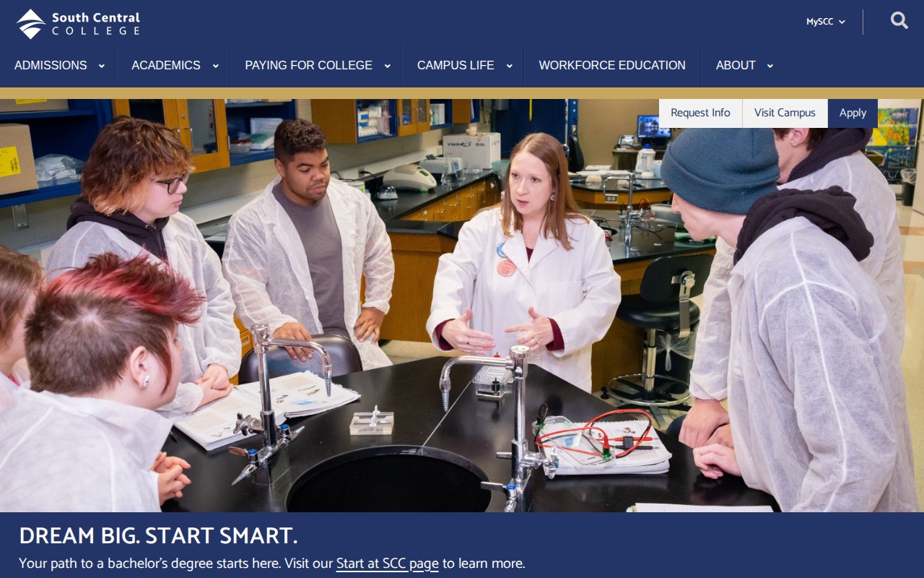Open the search magnifier icon
924x578 pixels.
(x=899, y=21)
